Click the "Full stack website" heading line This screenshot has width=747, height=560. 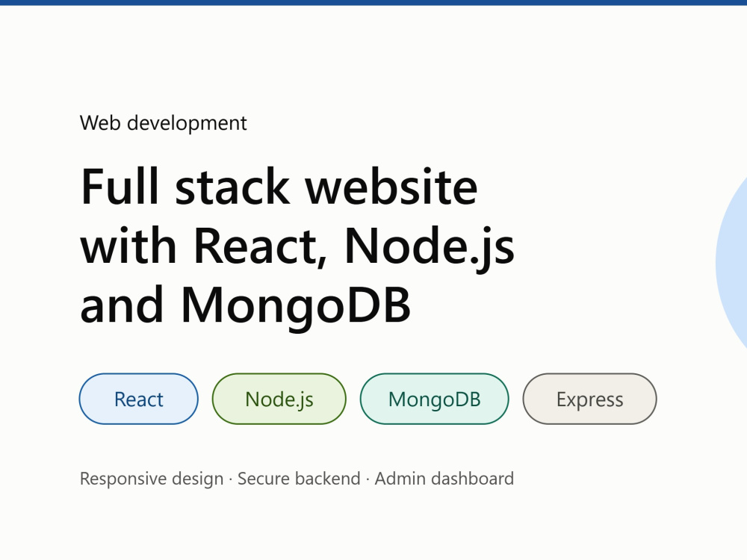coord(279,187)
